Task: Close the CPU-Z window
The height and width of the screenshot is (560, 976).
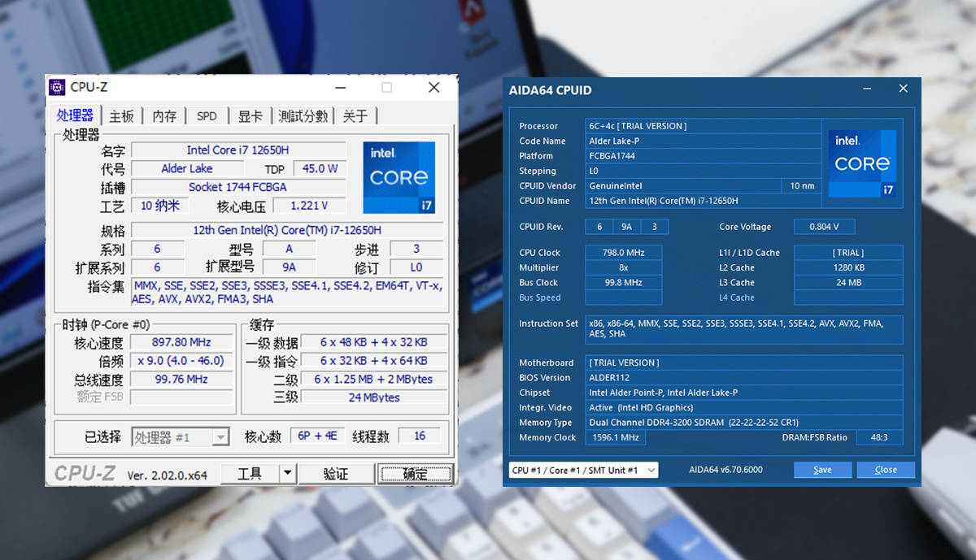Action: (434, 87)
